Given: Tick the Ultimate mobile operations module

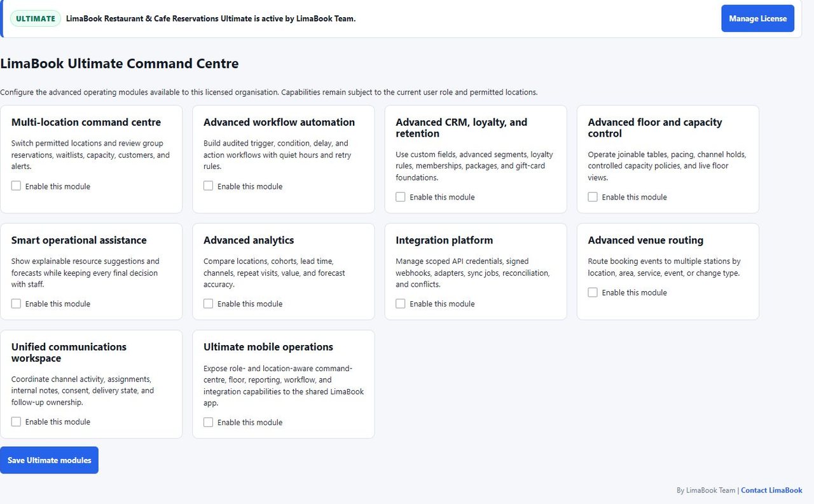Looking at the screenshot, I should [209, 422].
